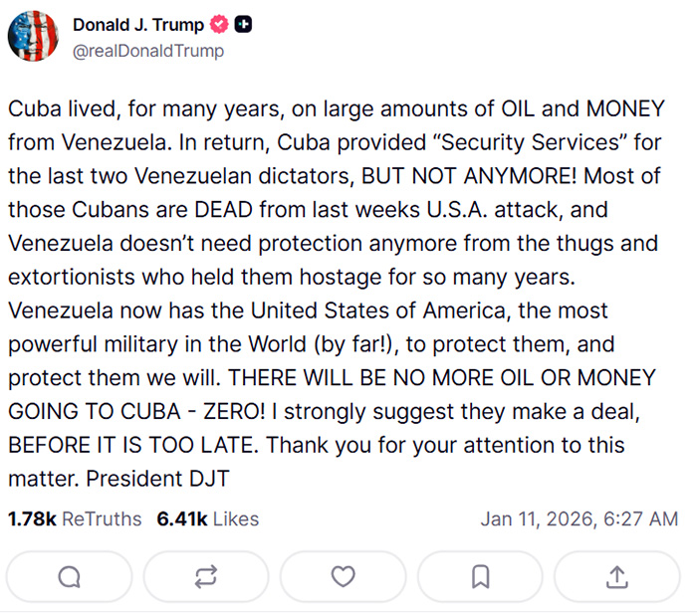The height and width of the screenshot is (616, 697).
Task: Click the black plus badge beside the name
Action: pos(242,27)
